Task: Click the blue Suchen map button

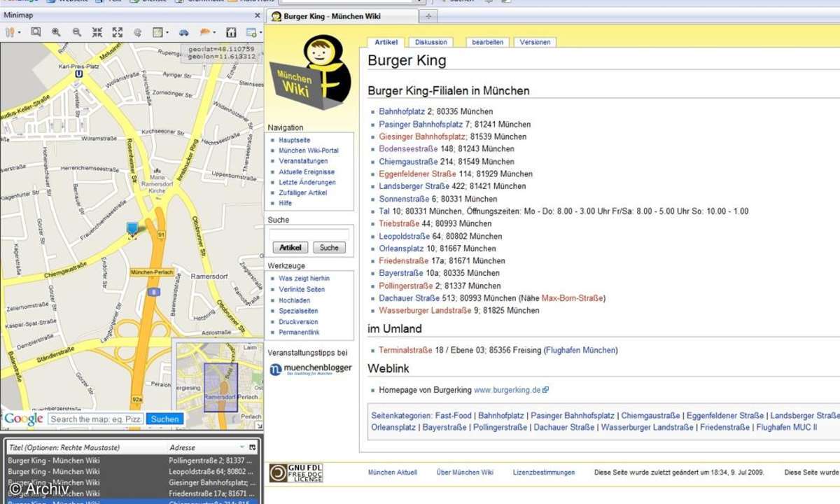Action: 165,419
